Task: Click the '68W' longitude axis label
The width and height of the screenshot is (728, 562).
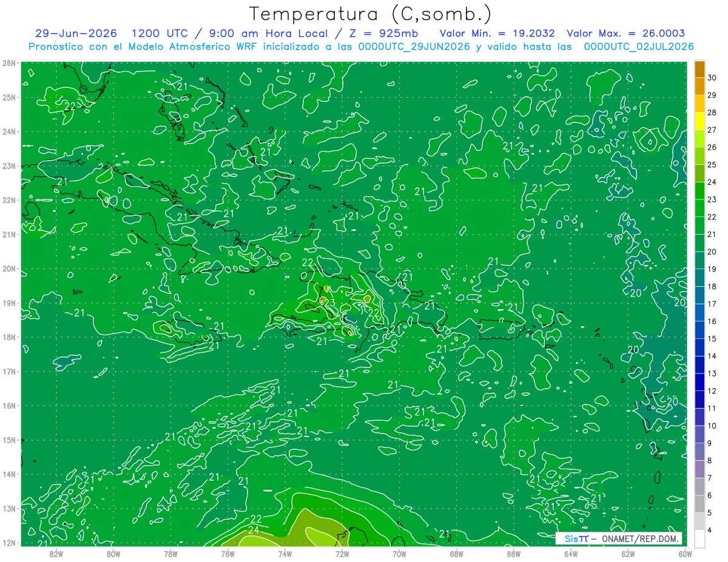Action: pyautogui.click(x=456, y=553)
